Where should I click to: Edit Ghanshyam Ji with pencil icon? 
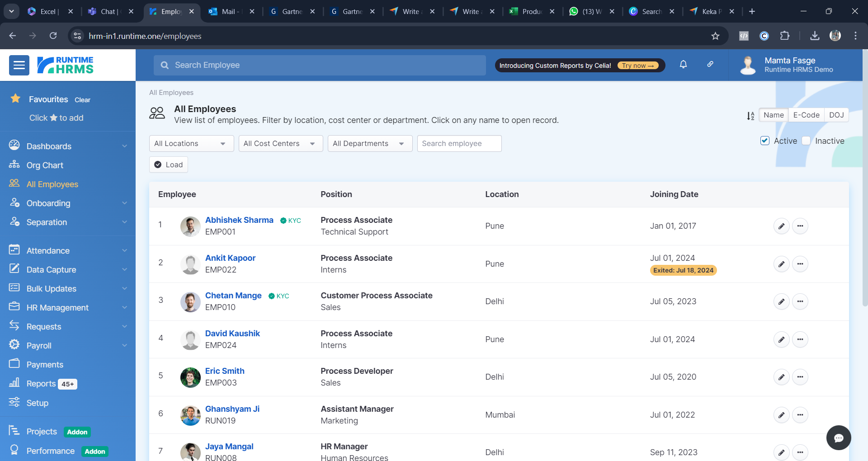tap(781, 415)
